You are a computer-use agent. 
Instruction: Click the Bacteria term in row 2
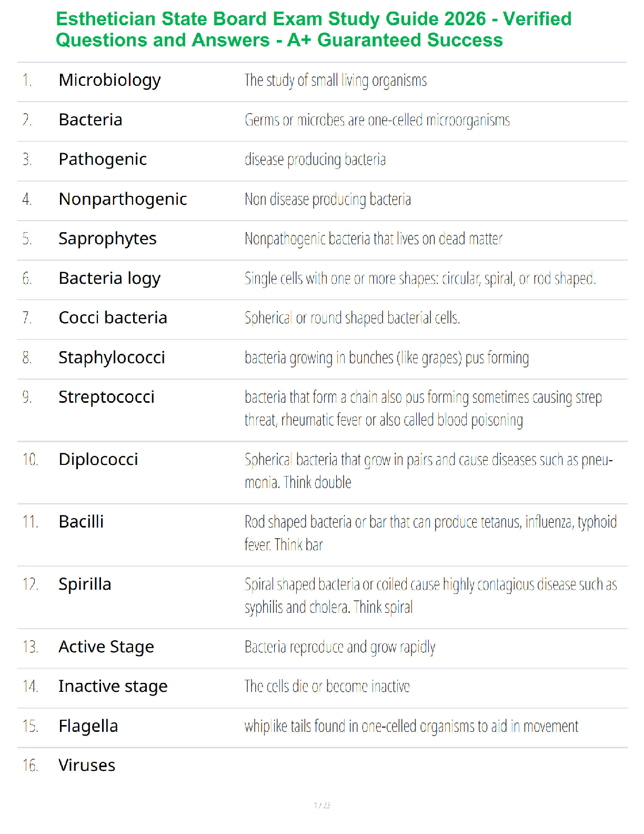point(90,120)
